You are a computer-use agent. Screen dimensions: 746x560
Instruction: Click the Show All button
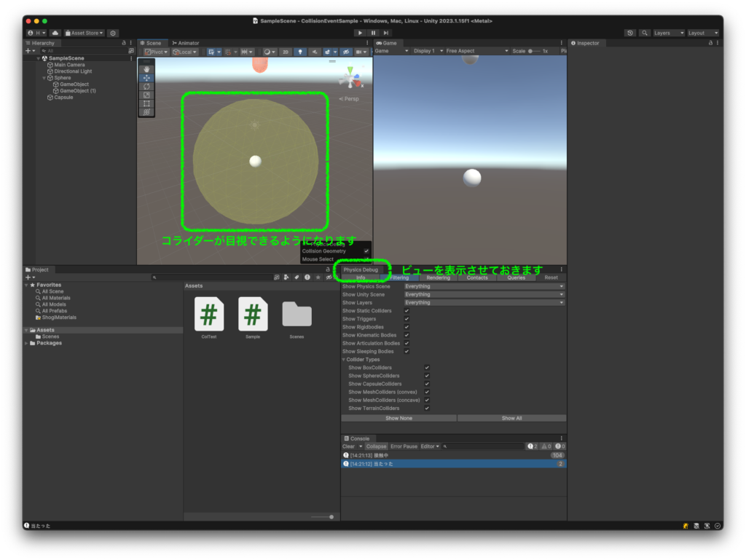[512, 418]
